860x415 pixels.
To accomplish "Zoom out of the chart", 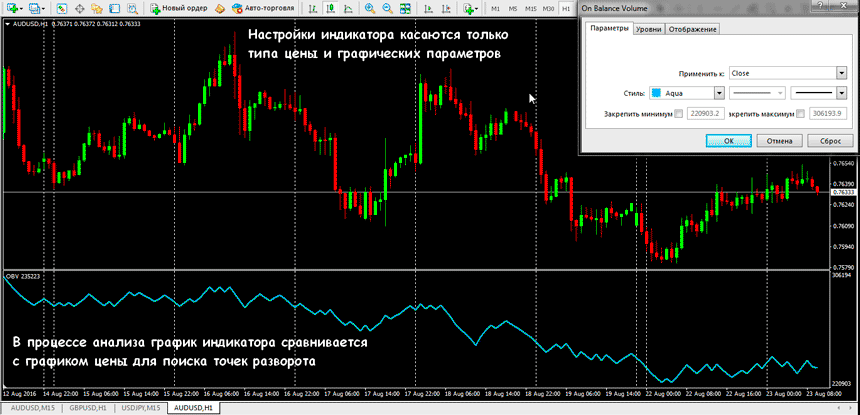I will click(x=386, y=8).
